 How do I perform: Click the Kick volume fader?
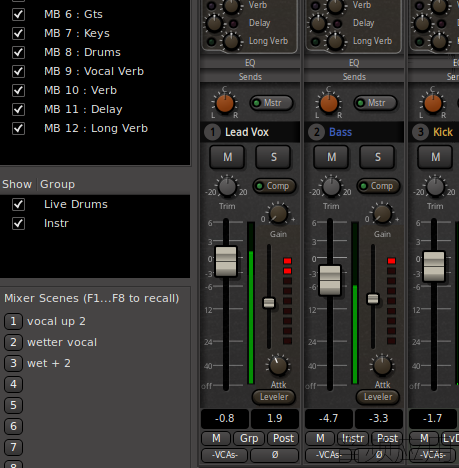point(434,266)
